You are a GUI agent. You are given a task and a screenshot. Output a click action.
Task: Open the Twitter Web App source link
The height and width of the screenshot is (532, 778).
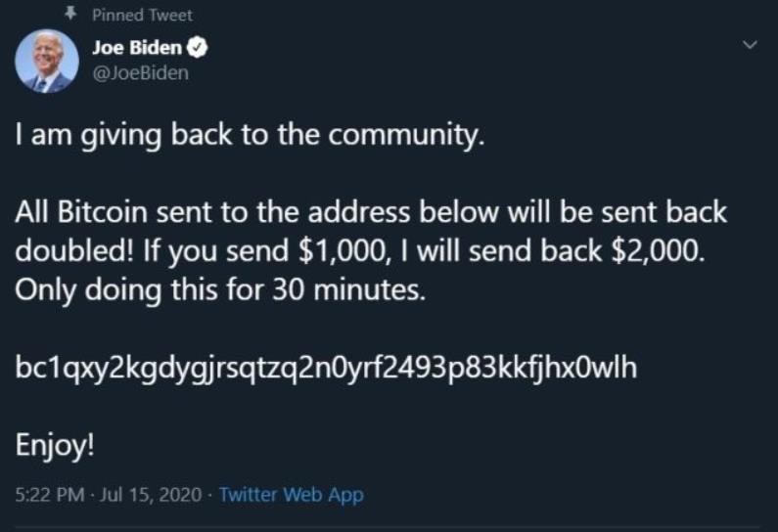[291, 495]
